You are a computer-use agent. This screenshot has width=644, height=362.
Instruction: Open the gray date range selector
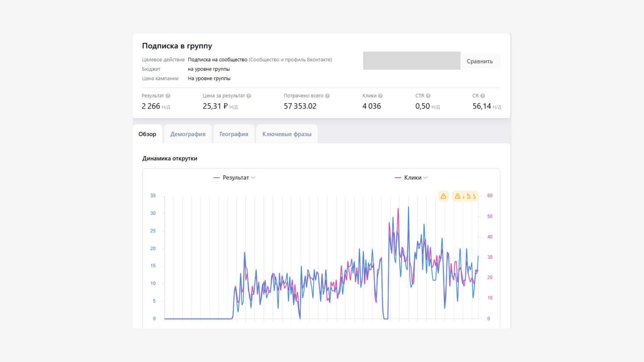412,61
